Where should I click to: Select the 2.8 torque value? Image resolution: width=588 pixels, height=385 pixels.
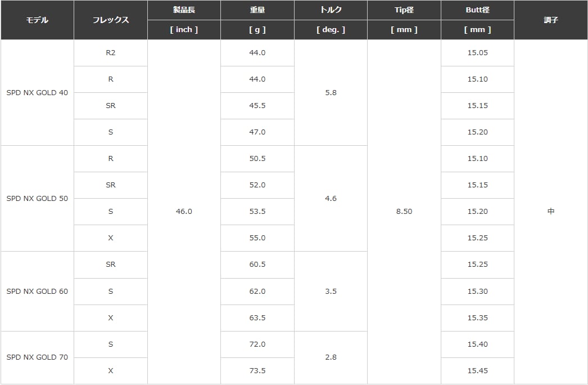(331, 357)
